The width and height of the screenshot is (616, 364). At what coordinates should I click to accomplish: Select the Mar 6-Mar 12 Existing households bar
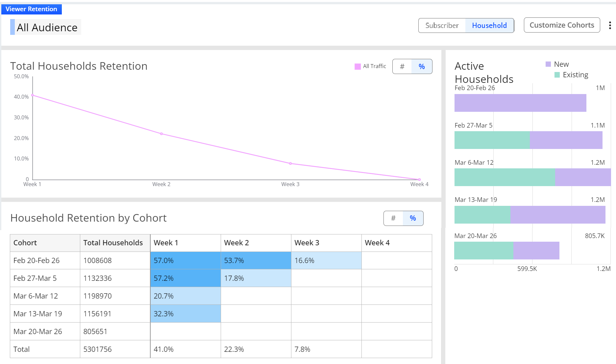[x=505, y=177]
